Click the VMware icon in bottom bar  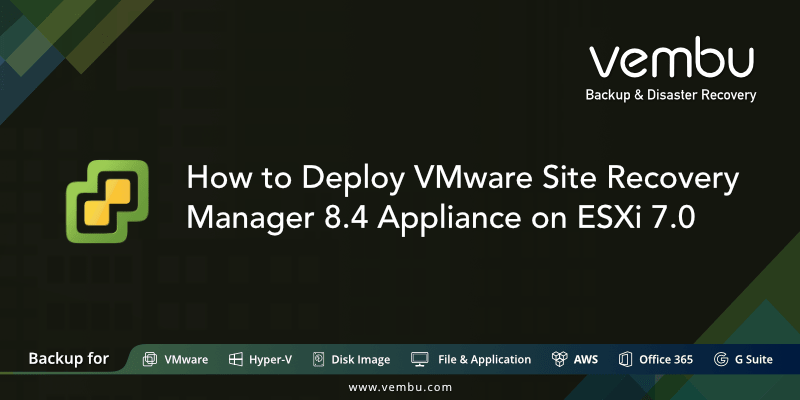(x=150, y=359)
